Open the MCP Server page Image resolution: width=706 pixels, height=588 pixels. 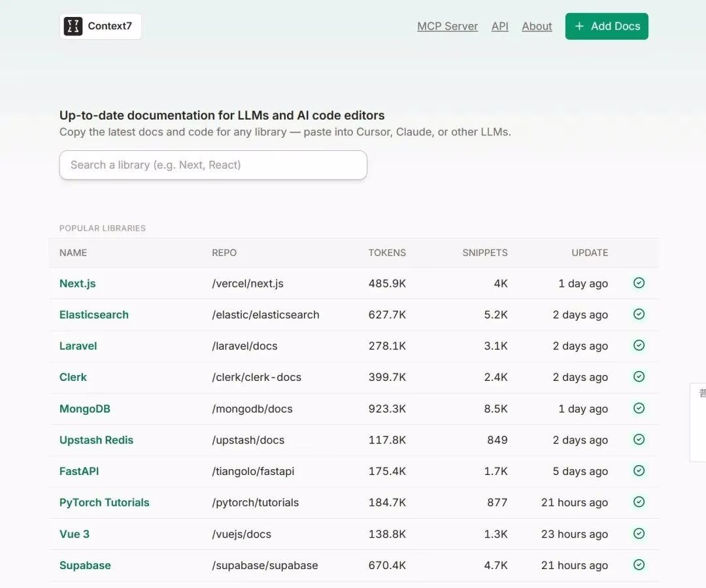(447, 26)
